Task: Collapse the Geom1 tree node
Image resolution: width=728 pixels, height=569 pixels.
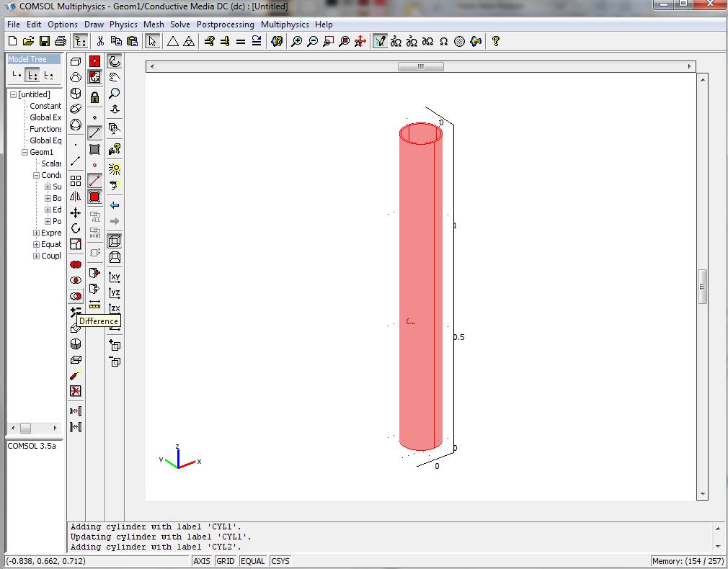Action: point(25,152)
